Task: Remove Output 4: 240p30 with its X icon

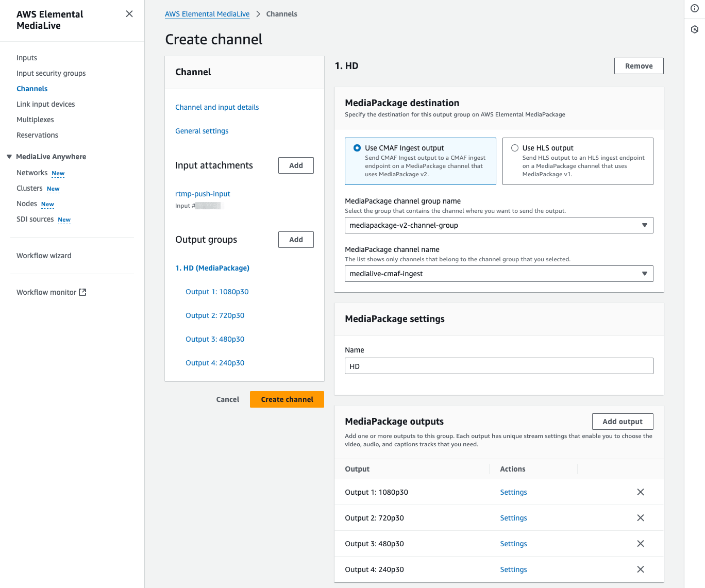Action: click(x=641, y=569)
